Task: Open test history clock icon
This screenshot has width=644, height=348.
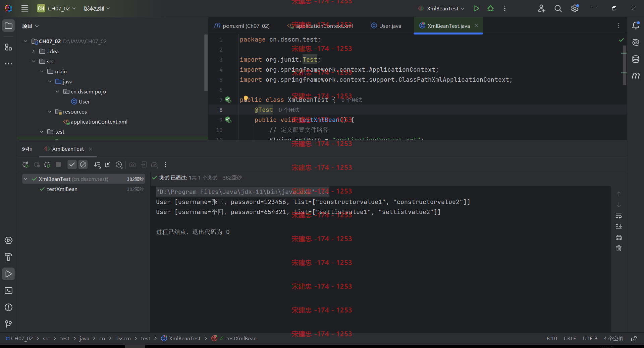Action: click(x=119, y=164)
